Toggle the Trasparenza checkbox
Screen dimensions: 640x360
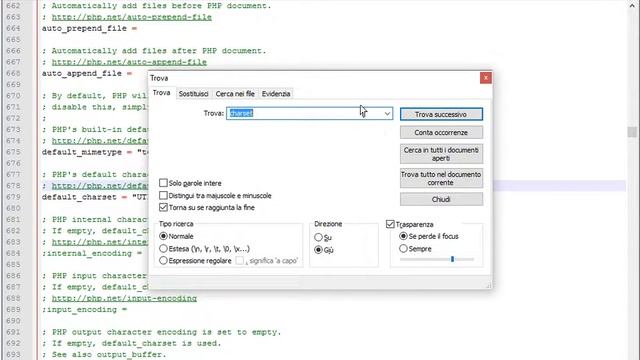pyautogui.click(x=390, y=224)
